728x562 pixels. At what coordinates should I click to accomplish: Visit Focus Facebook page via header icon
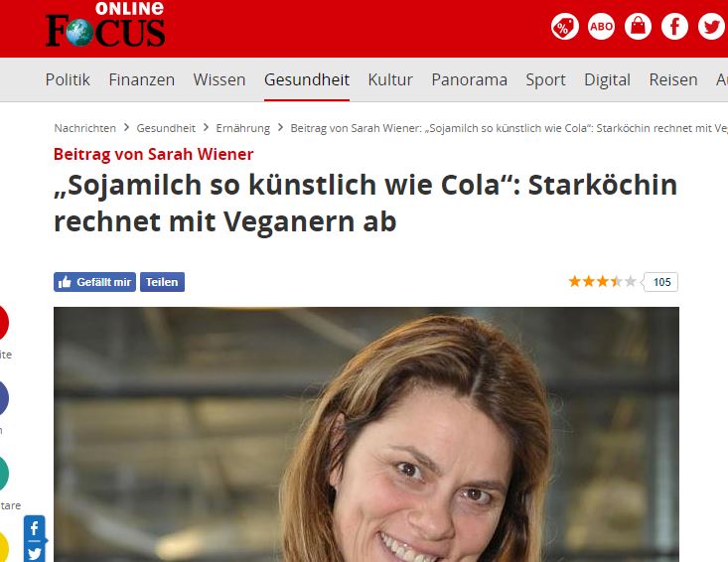[x=674, y=27]
